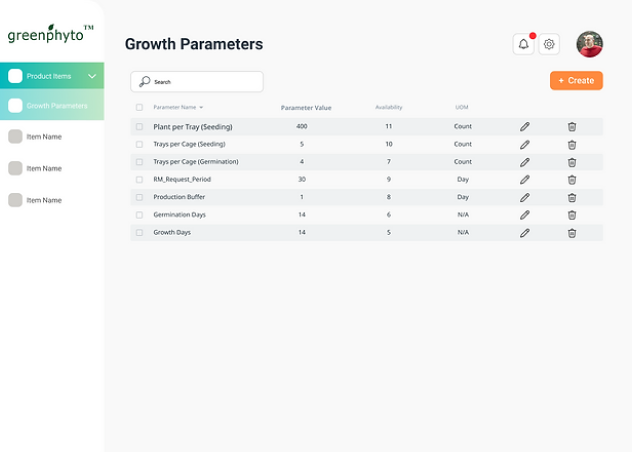This screenshot has width=632, height=452.
Task: Delete the Trays per Cage (Seeding) row
Action: [572, 144]
